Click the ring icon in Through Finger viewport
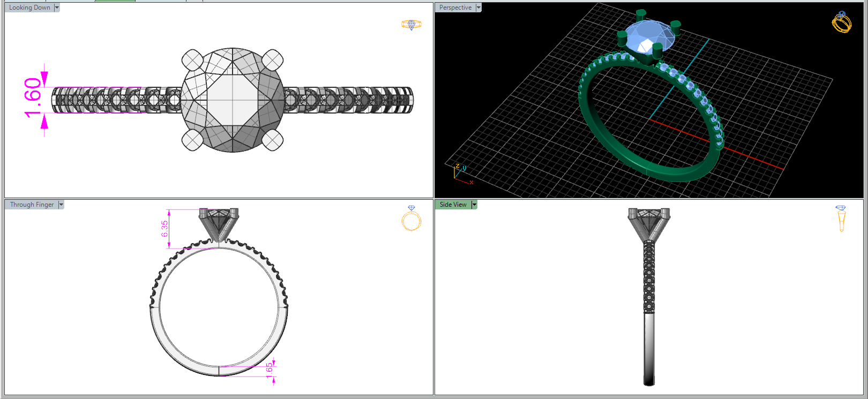The image size is (868, 399). point(411,219)
